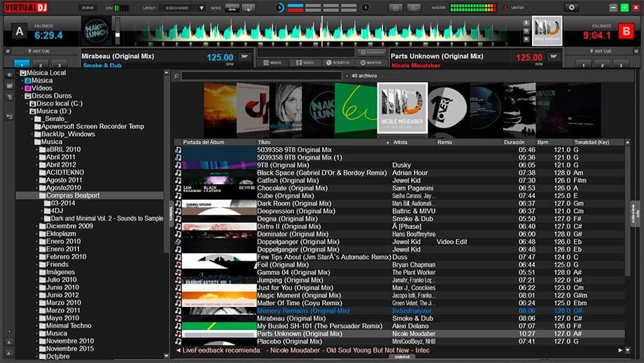Click the S button beside deck B cover

526,22
